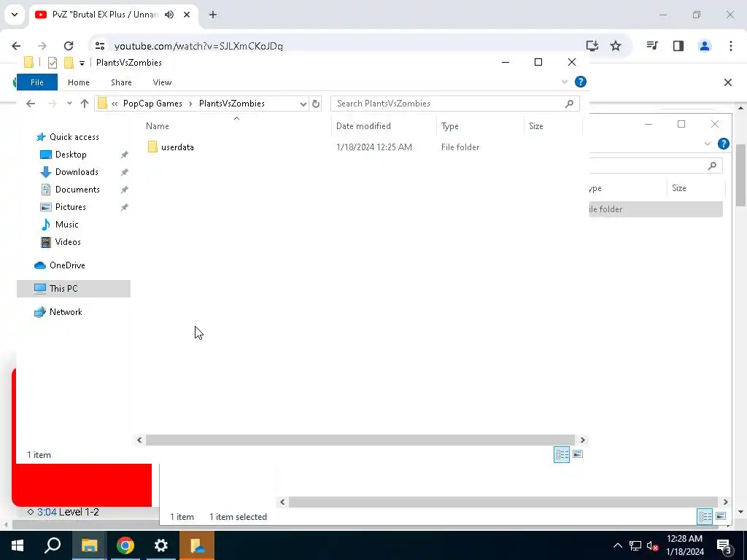Go to Documents in navigation pane
Screen dimensions: 747x560
77,190
